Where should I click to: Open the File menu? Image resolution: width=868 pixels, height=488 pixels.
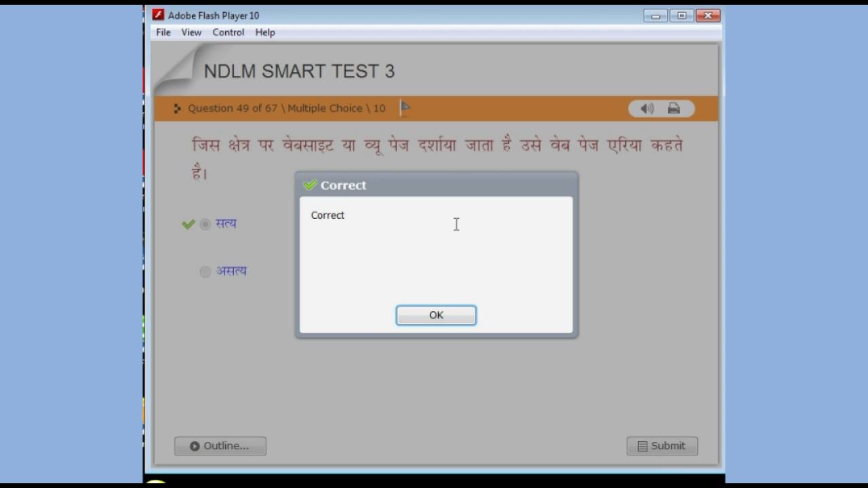click(163, 33)
